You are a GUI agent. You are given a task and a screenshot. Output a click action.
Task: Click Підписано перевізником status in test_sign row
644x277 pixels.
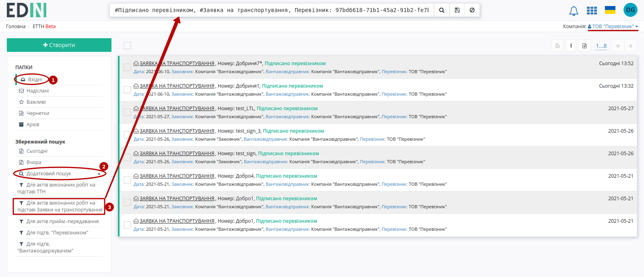click(289, 154)
